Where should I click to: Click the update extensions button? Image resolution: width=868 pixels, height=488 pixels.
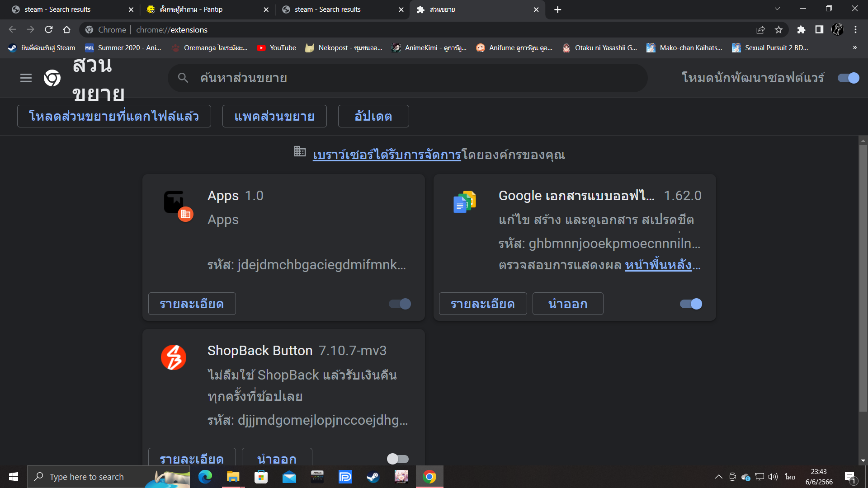tap(373, 116)
